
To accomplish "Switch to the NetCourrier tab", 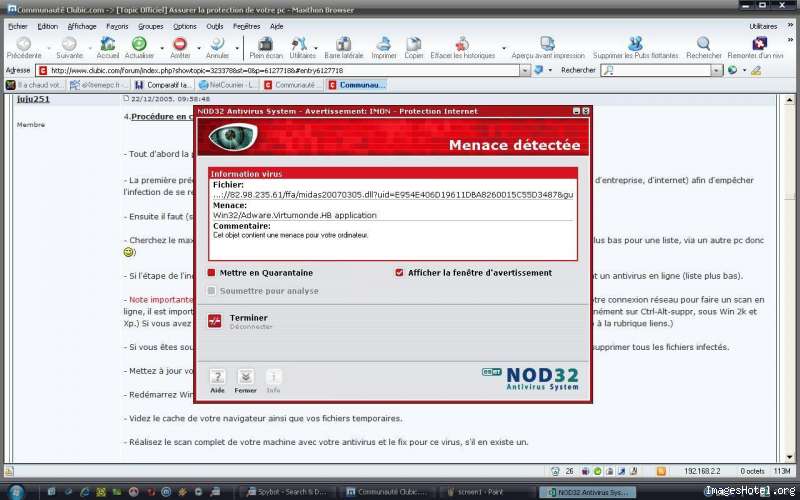I will pos(228,85).
